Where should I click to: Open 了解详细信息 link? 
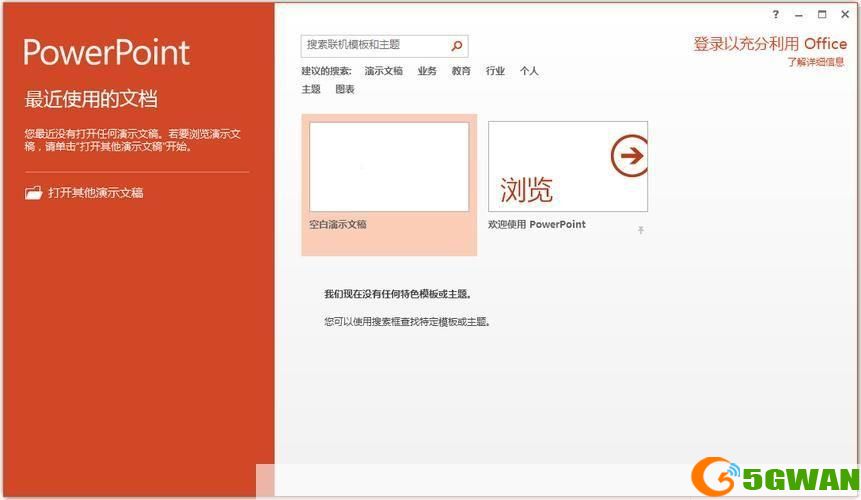point(815,62)
